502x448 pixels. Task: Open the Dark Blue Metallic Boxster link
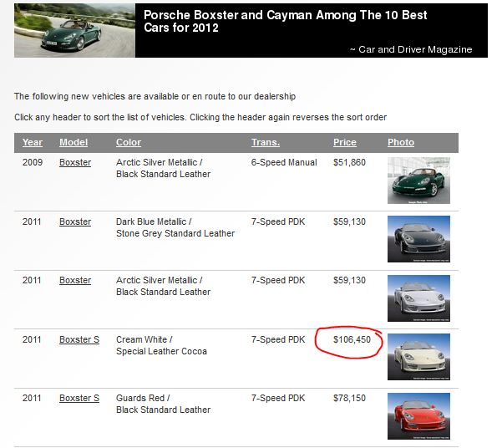tap(75, 221)
